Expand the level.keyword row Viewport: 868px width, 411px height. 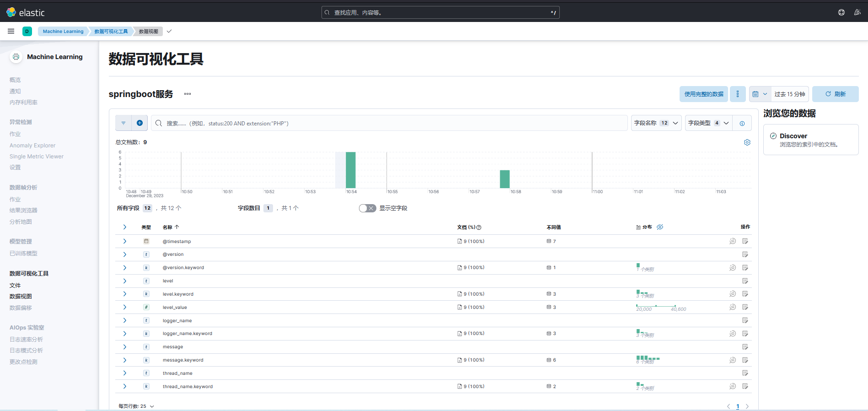124,294
